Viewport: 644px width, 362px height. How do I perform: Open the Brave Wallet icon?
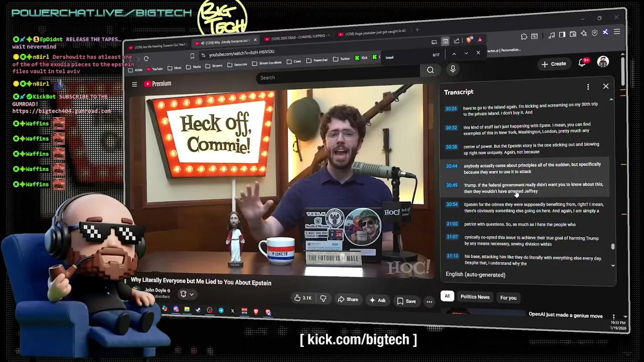click(x=573, y=34)
